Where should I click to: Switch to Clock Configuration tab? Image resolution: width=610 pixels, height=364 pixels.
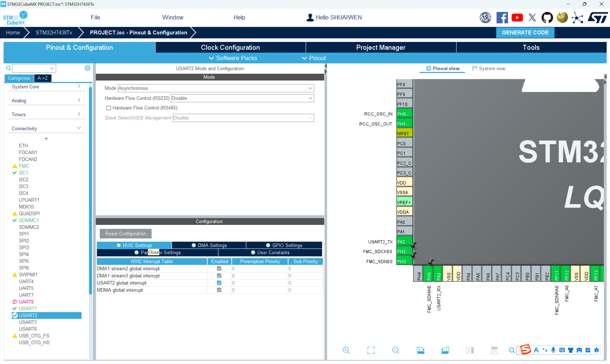pos(230,47)
